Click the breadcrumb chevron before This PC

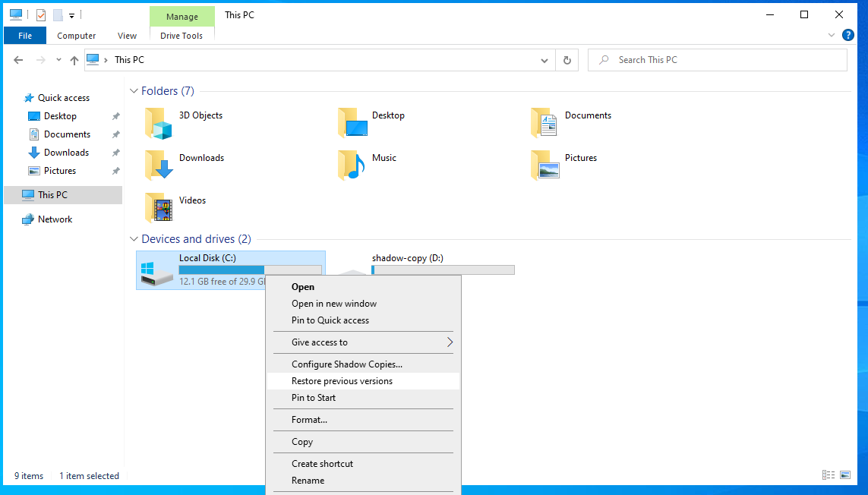coord(106,60)
